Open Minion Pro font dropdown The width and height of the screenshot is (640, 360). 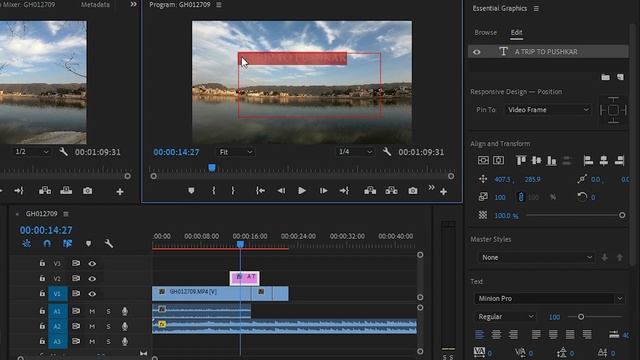tap(549, 299)
